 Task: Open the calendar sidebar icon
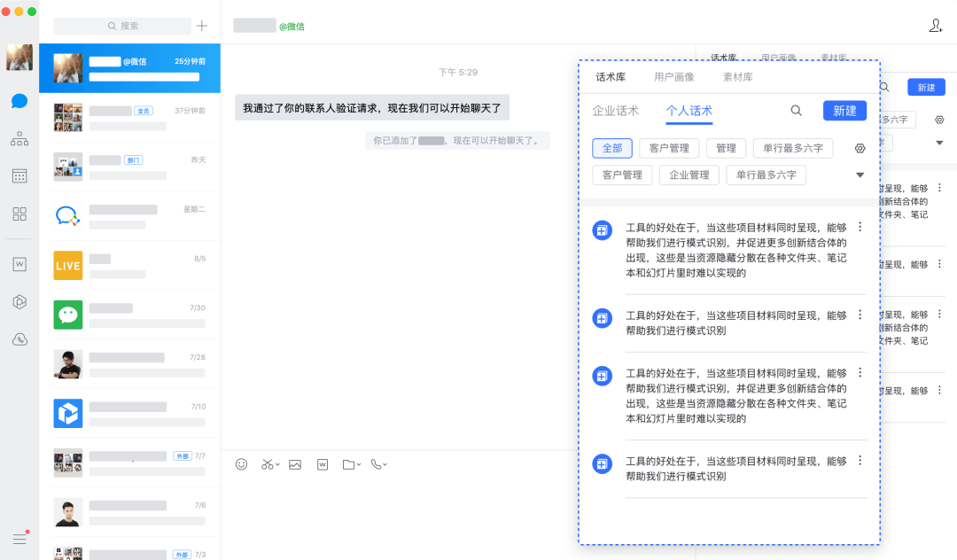[x=19, y=176]
